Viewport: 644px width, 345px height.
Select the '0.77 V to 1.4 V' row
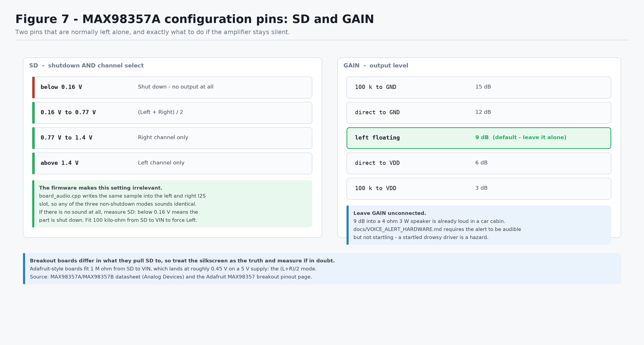[x=172, y=138]
